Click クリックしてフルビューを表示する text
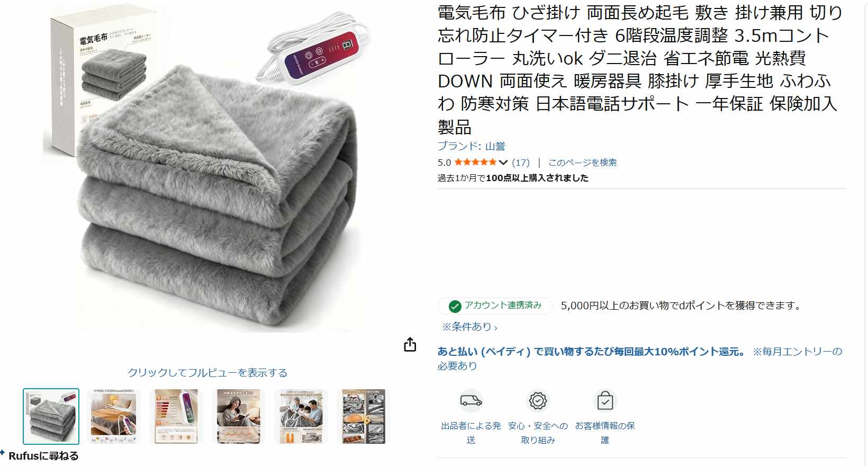This screenshot has height=466, width=868. [207, 372]
